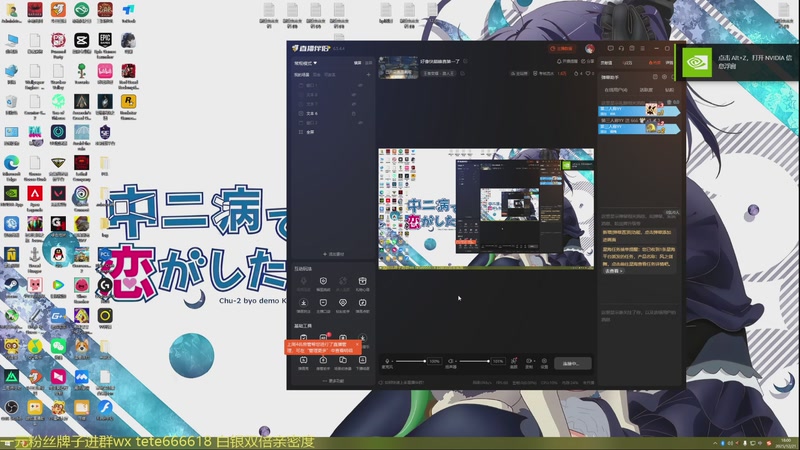This screenshot has height=450, width=800.
Task: Open the first icon in the lower 基础工具 row
Action: coord(303,360)
